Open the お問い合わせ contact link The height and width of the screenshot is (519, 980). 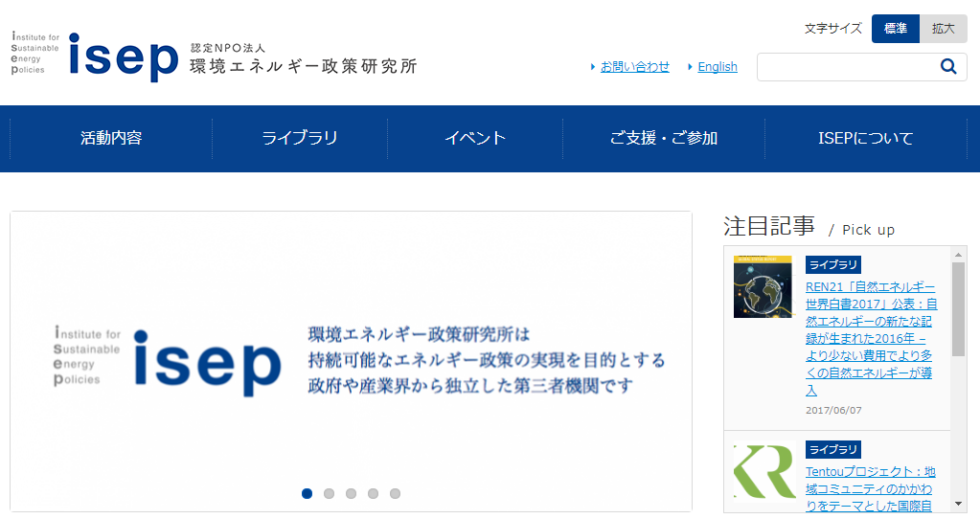tap(634, 67)
